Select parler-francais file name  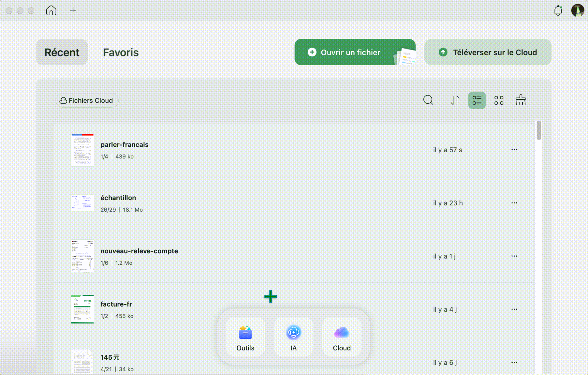pyautogui.click(x=124, y=144)
